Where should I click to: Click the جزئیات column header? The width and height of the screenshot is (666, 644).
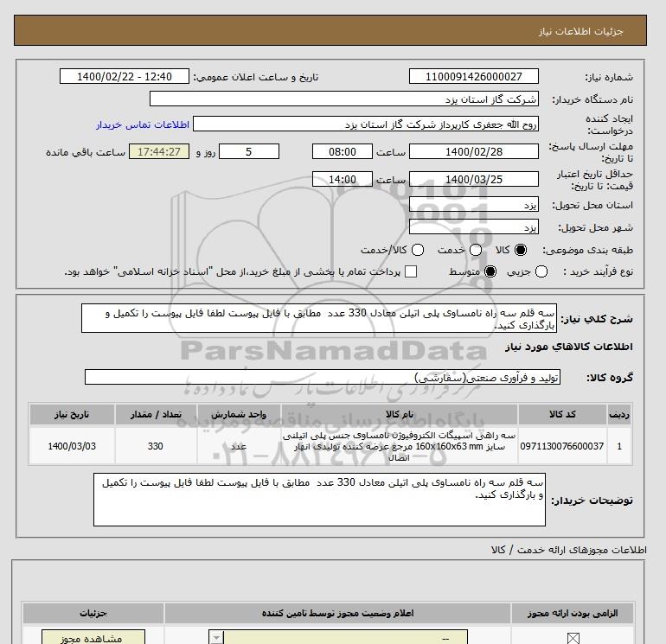pos(93,613)
